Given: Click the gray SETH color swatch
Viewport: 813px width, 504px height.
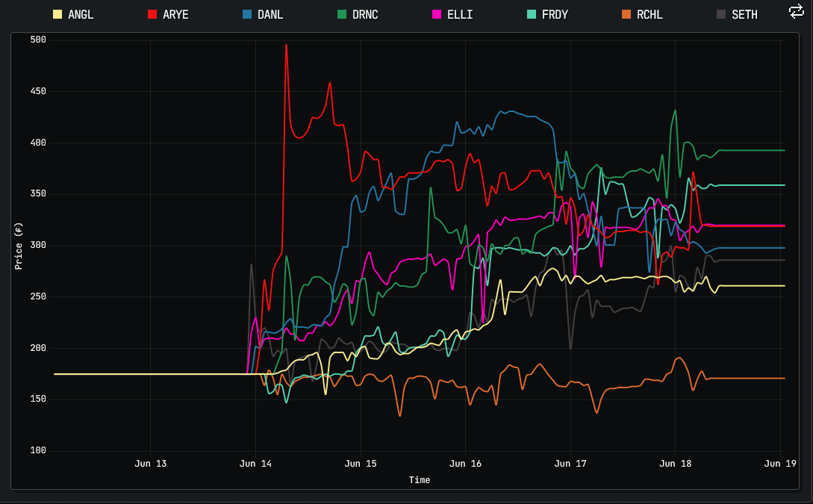Looking at the screenshot, I should (x=721, y=14).
